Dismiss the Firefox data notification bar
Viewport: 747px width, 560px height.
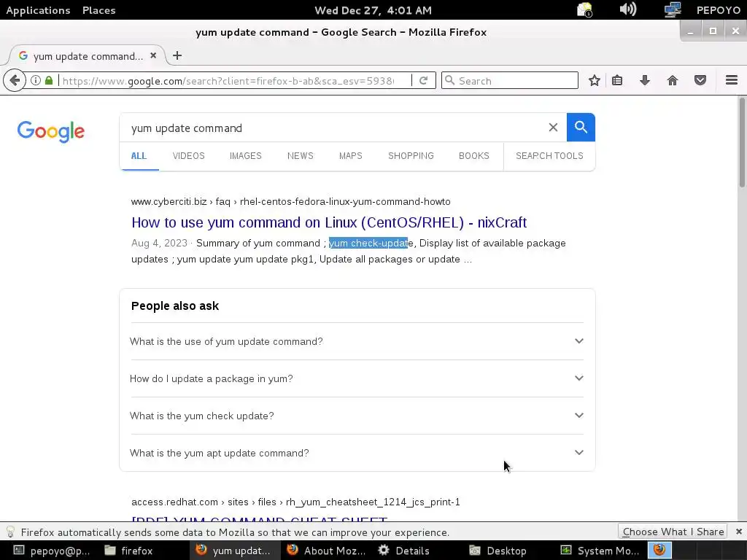[738, 532]
